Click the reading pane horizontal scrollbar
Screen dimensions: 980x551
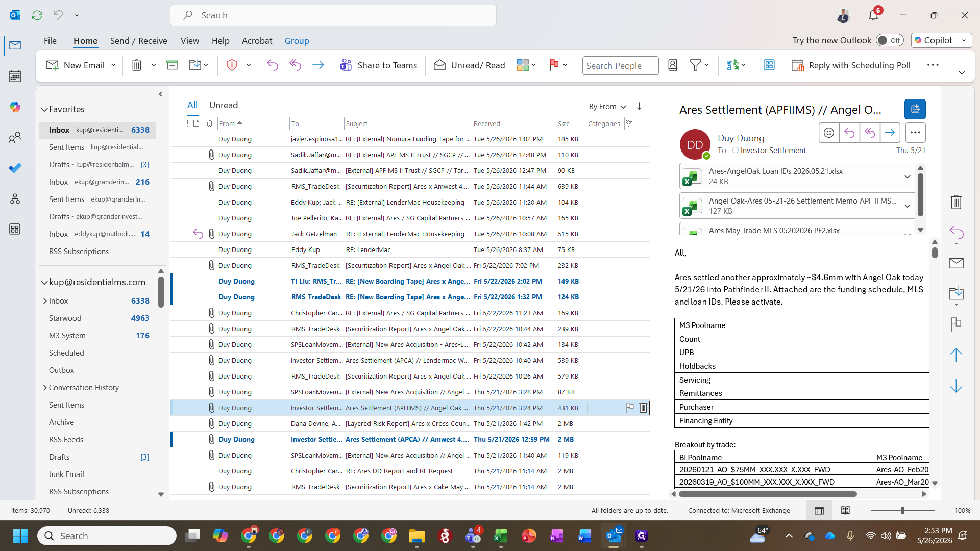[x=768, y=494]
